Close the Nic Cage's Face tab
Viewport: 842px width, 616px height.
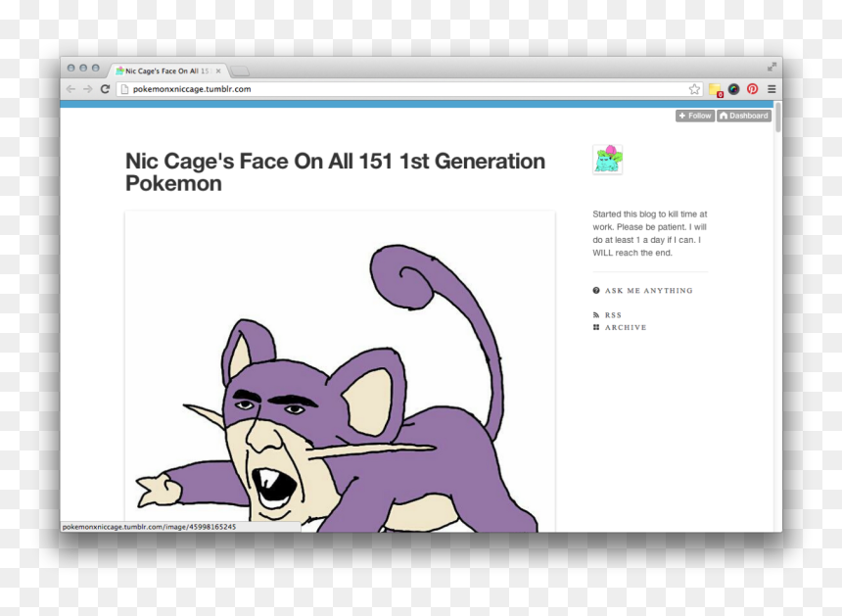(218, 71)
